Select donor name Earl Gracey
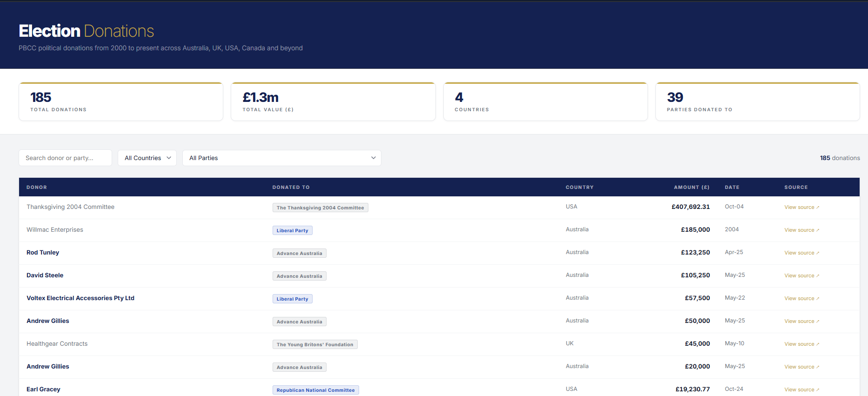 tap(43, 389)
